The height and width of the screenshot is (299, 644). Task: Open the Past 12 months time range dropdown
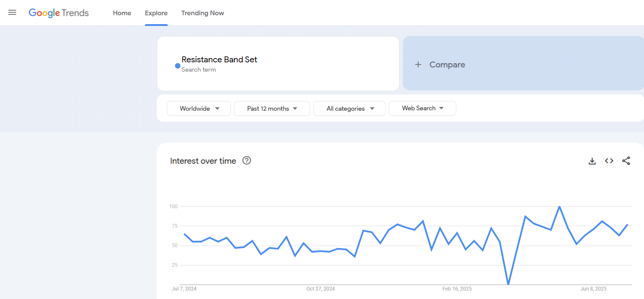point(272,109)
